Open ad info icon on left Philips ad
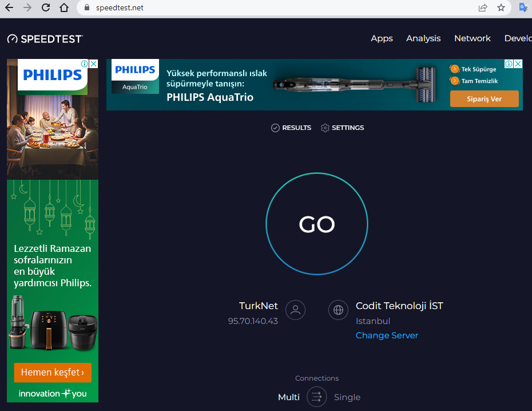 [85, 64]
